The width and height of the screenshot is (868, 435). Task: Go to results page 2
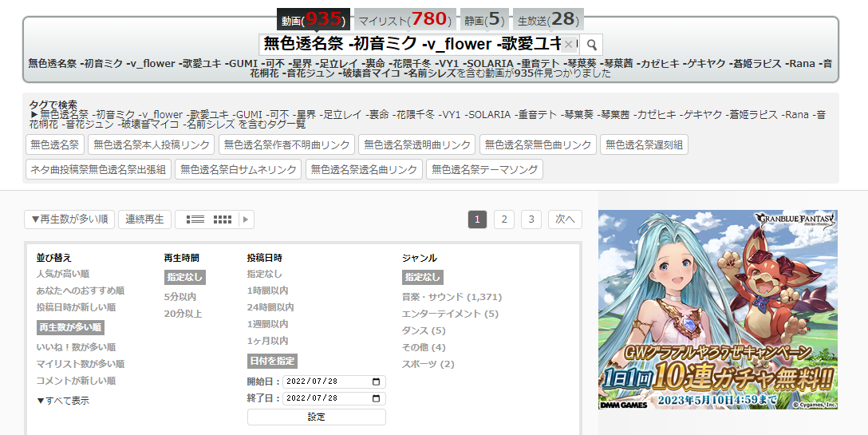(503, 219)
